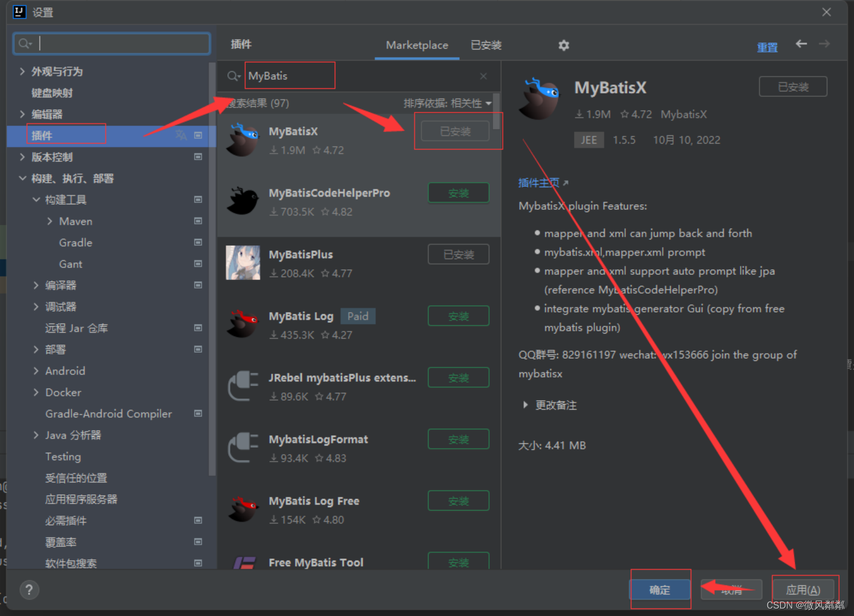Select 受信任的位置 settings item
Screen dimensions: 854x616
(x=76, y=478)
